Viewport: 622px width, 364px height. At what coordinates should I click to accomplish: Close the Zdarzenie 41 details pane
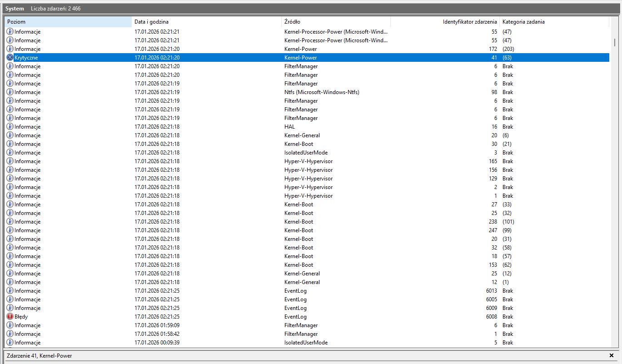611,355
